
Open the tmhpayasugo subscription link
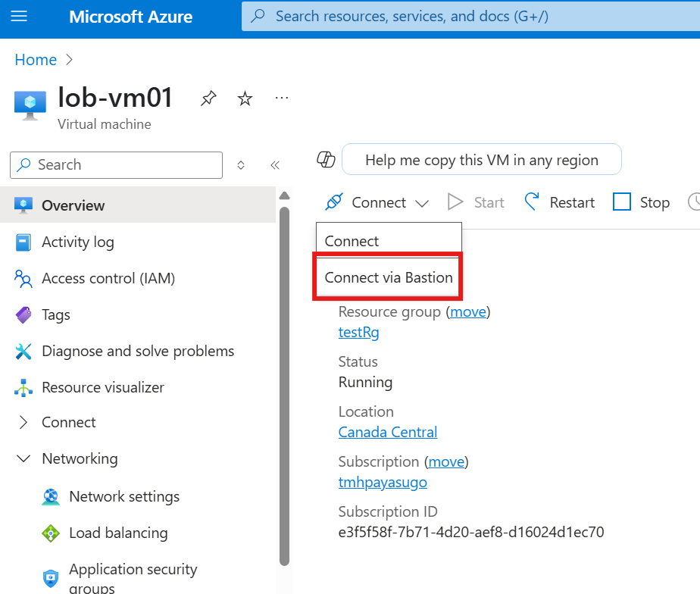pos(383,482)
